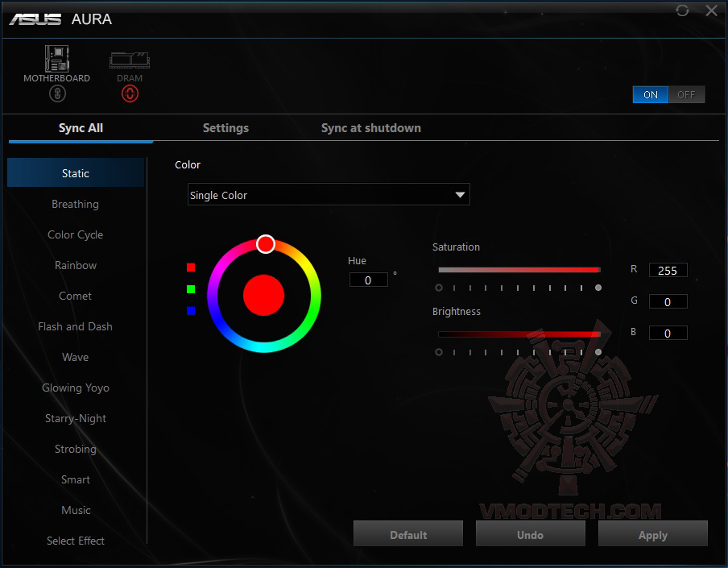Click the Hue degree input field
Image resolution: width=728 pixels, height=568 pixels.
368,280
